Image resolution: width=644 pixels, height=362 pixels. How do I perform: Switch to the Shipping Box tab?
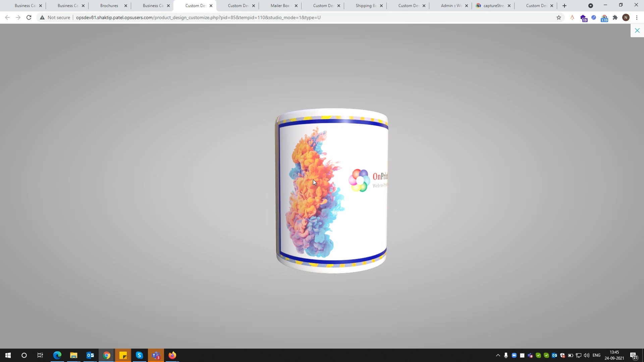click(x=366, y=6)
